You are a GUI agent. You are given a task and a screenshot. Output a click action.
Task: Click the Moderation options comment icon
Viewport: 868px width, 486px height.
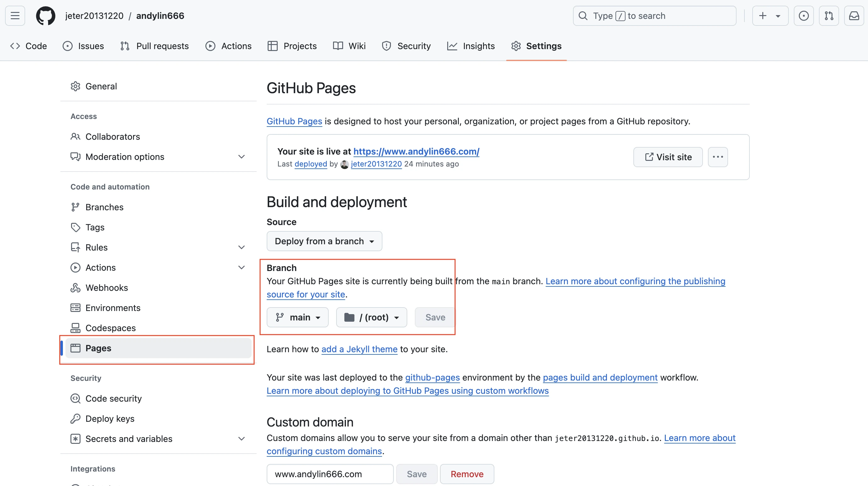click(x=75, y=157)
